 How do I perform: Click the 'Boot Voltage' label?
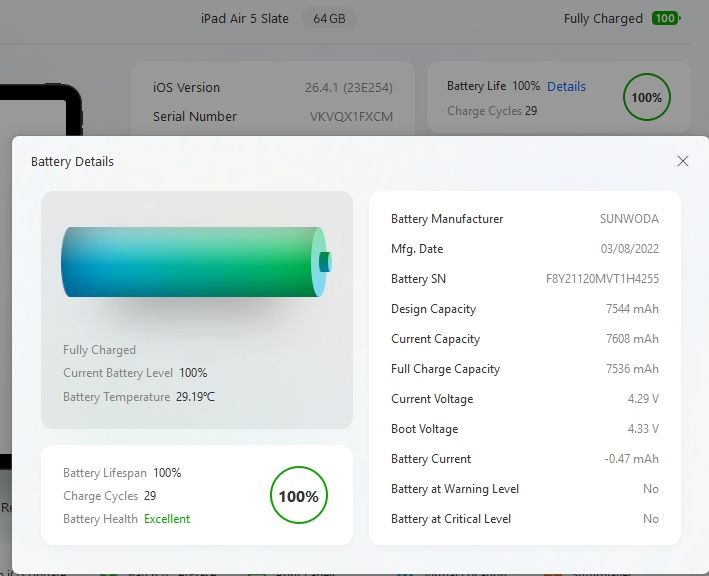click(x=425, y=429)
